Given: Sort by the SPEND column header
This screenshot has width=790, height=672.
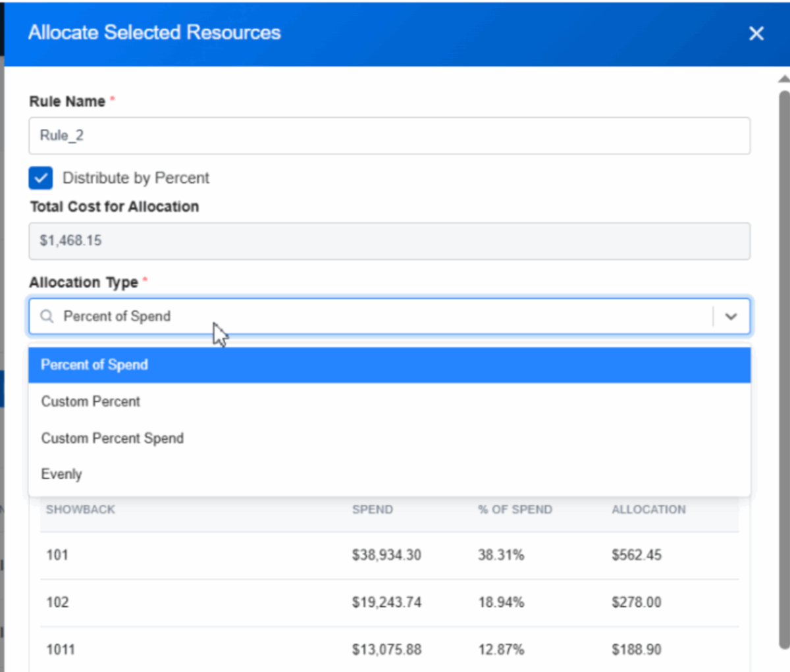Looking at the screenshot, I should coord(373,509).
